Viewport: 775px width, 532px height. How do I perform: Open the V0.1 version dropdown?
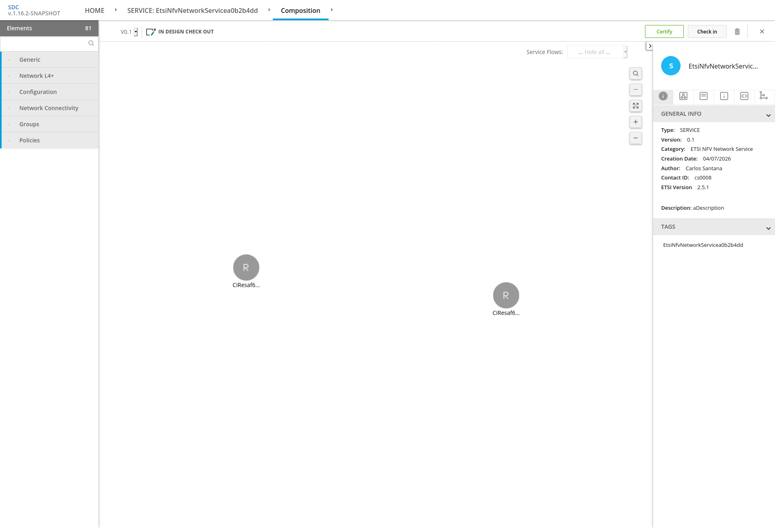(136, 32)
